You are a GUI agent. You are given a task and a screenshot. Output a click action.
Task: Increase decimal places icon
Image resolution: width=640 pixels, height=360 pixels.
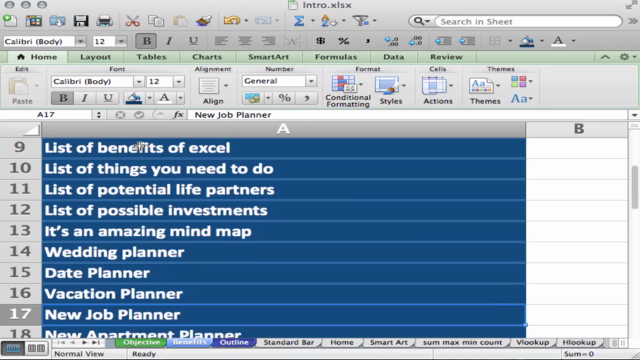tap(391, 41)
